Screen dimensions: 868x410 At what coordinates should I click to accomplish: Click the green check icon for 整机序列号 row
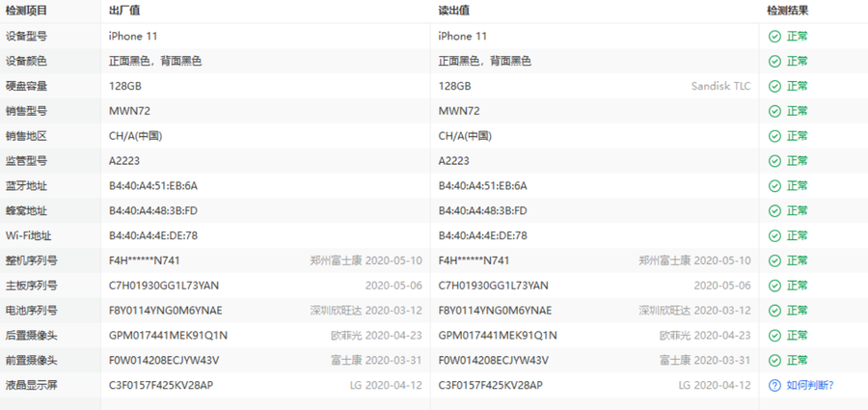coord(774,261)
